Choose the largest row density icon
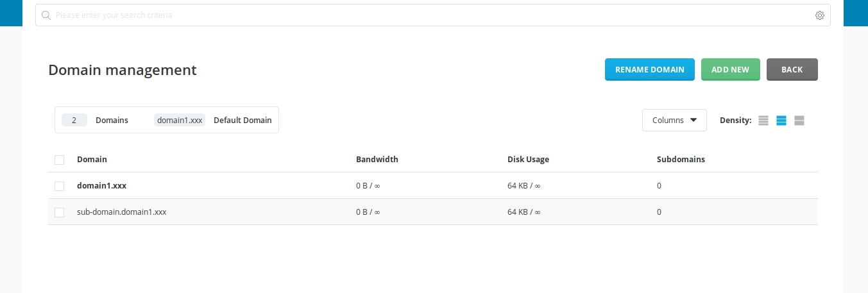 [799, 121]
